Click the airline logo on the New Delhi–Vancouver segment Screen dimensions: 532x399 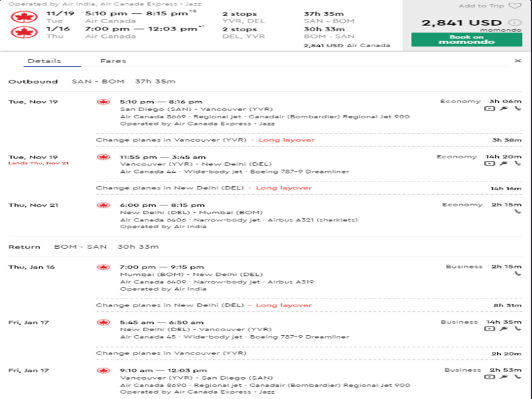pyautogui.click(x=103, y=323)
